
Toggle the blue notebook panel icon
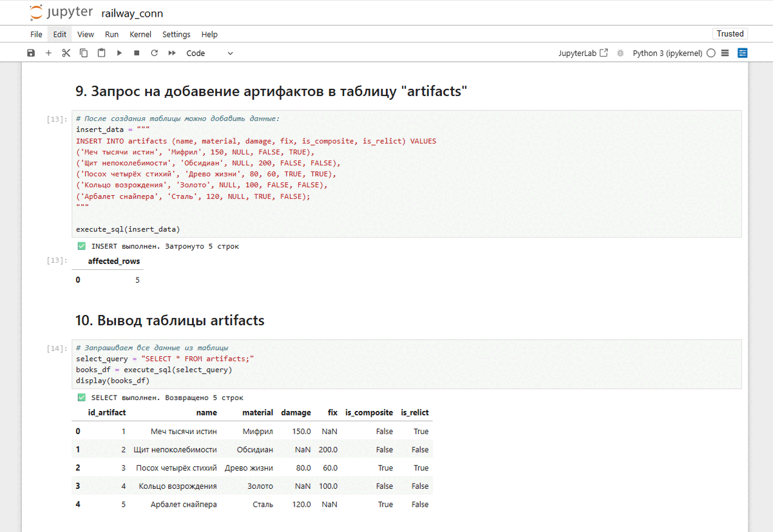(743, 53)
